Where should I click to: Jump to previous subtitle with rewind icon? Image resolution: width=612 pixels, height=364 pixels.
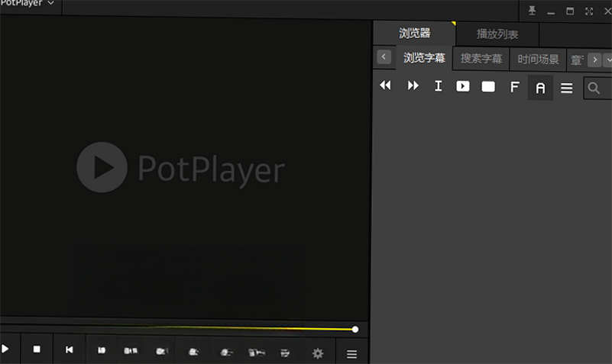tap(385, 85)
